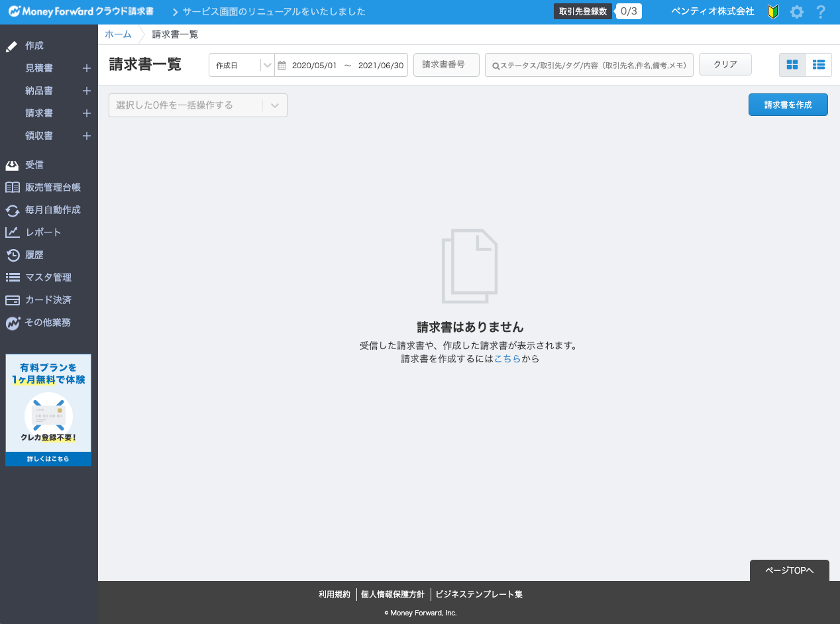Click 作成 header in sidebar

tap(34, 46)
